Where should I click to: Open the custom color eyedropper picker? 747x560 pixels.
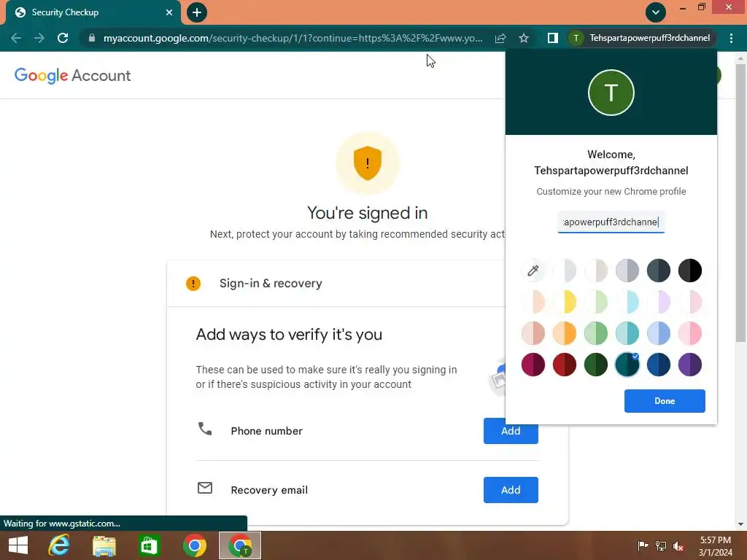pyautogui.click(x=533, y=271)
